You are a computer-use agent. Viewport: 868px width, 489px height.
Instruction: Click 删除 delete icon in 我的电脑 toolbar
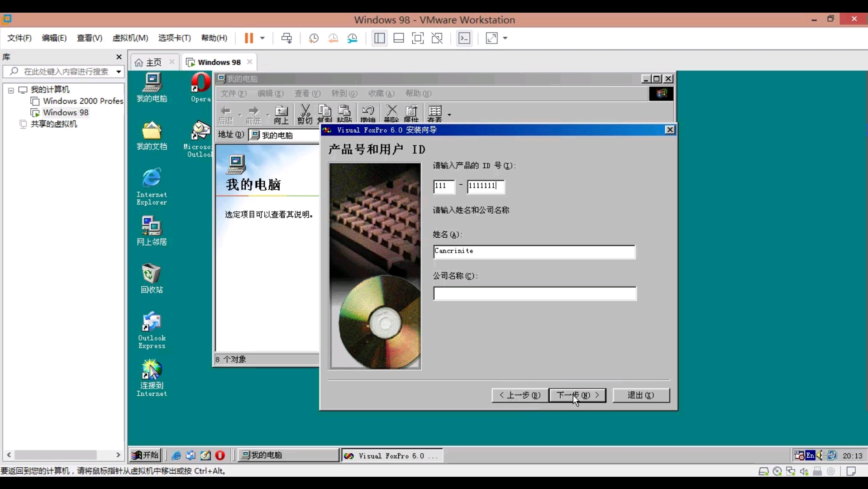pos(391,115)
